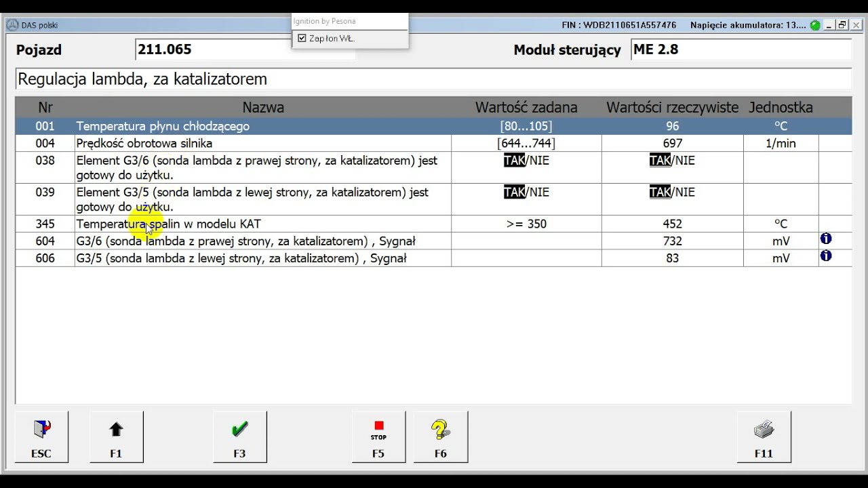Open info icon for row 606

[x=826, y=256]
